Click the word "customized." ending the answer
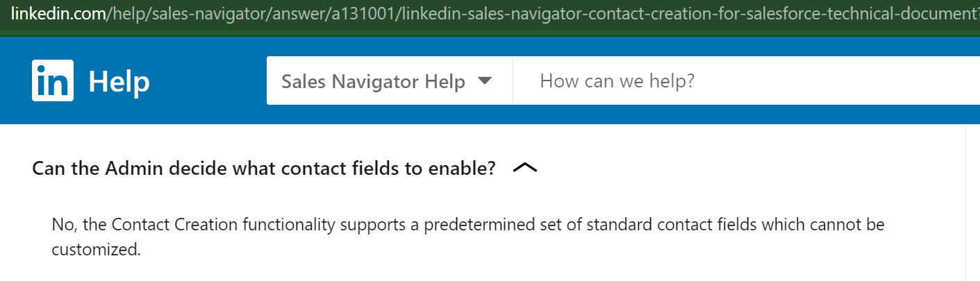The image size is (980, 281). (x=96, y=250)
